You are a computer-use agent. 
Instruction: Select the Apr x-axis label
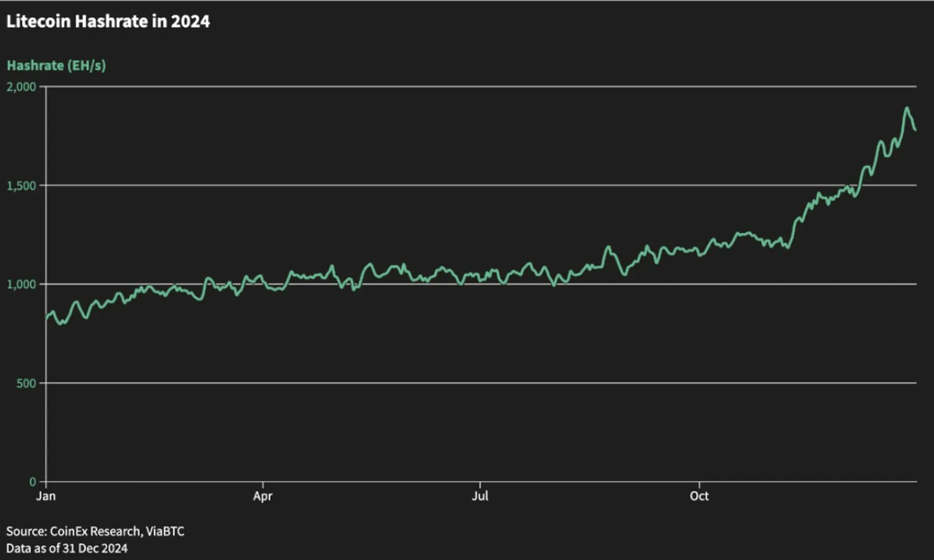pos(263,496)
